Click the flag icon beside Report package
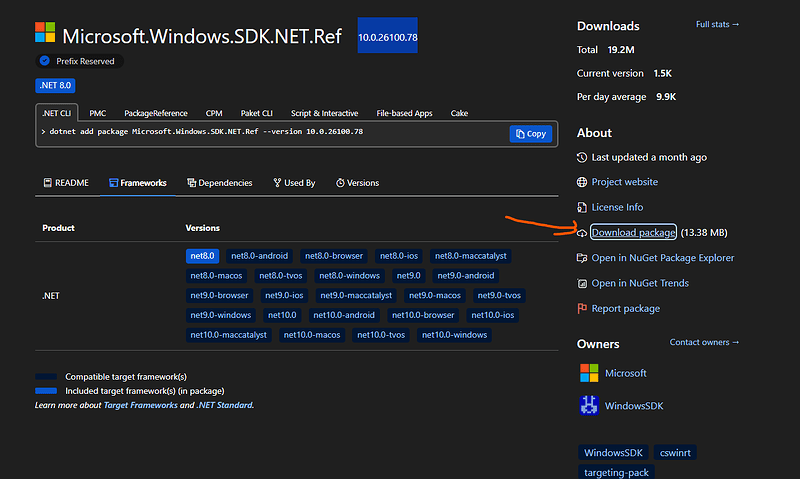This screenshot has width=800, height=479. tap(583, 309)
